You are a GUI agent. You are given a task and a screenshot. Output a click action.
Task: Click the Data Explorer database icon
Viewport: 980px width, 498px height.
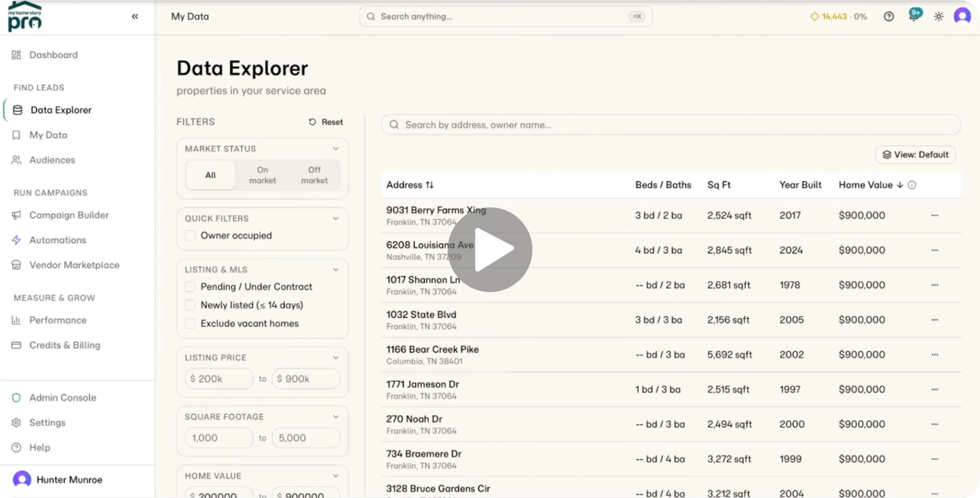(x=17, y=110)
